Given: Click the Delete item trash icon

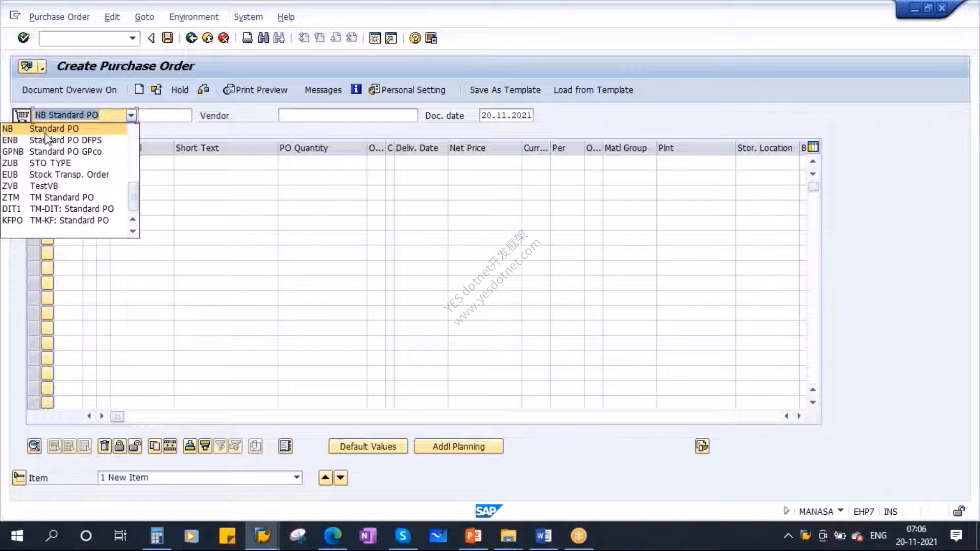Looking at the screenshot, I should point(104,446).
